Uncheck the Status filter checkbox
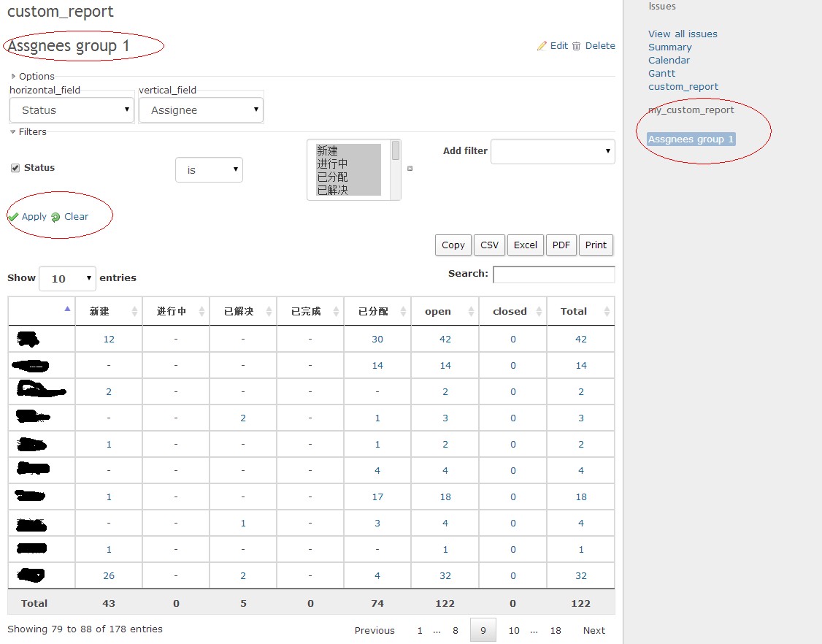Image resolution: width=822 pixels, height=644 pixels. click(x=15, y=168)
